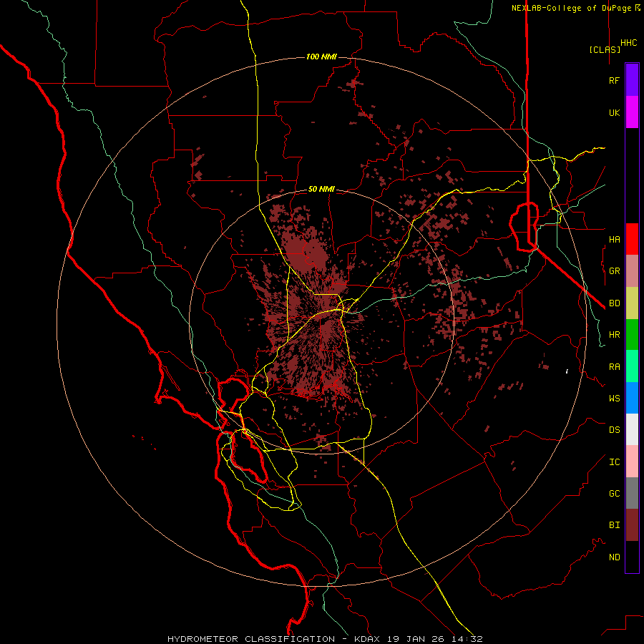Click the 50 NMI range ring label
Image resolution: width=644 pixels, height=644 pixels.
coord(321,189)
